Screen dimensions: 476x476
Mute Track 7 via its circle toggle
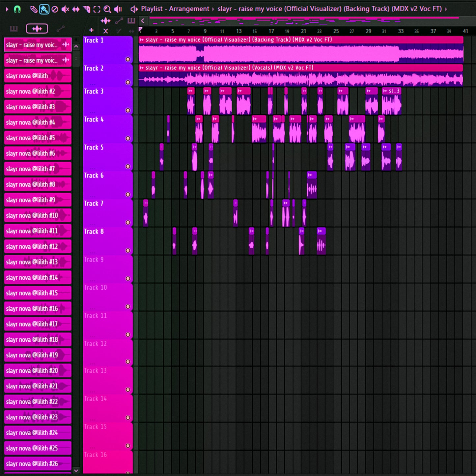click(x=128, y=222)
